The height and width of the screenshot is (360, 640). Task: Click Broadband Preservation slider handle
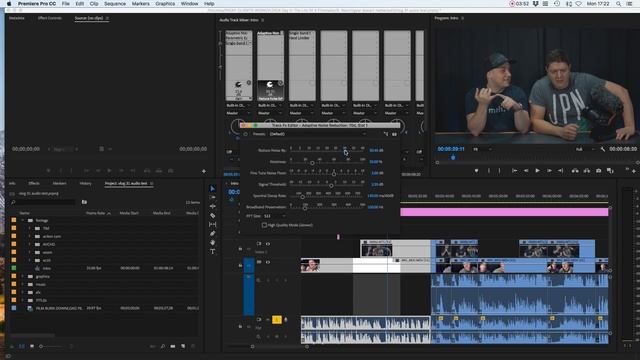pyautogui.click(x=305, y=208)
